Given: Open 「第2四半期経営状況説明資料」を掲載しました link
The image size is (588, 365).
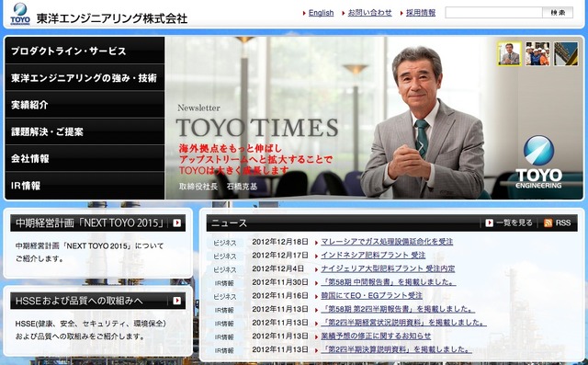Looking at the screenshot, I should (404, 323).
